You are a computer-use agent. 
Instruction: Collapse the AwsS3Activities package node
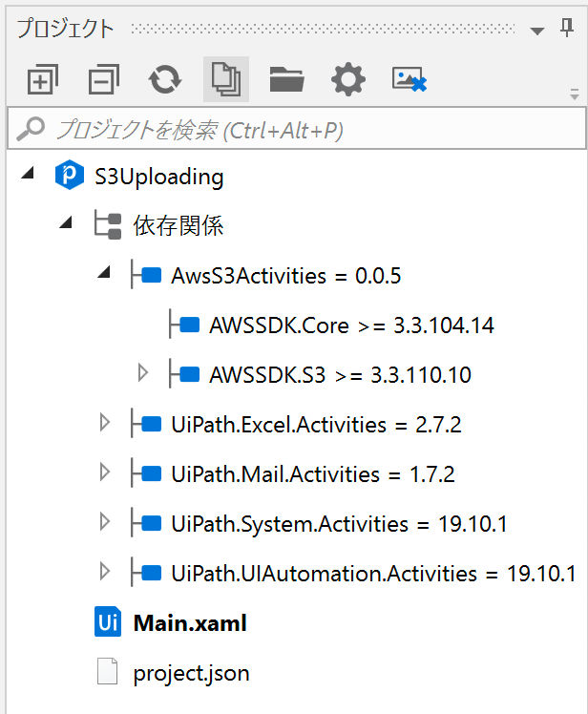pyautogui.click(x=104, y=272)
